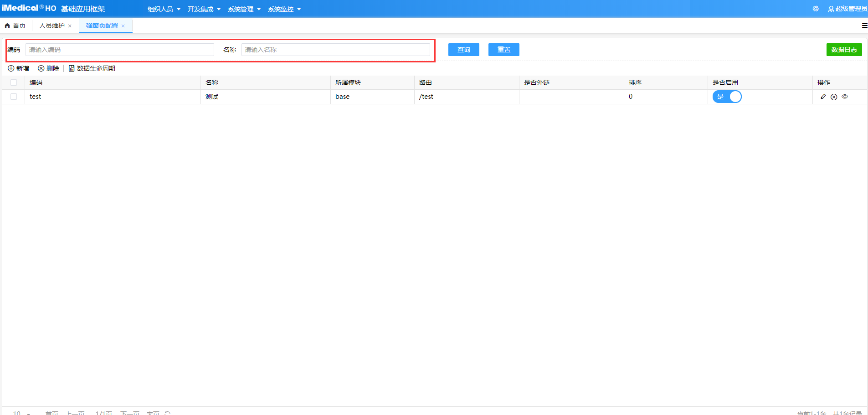Click the 重置 reset button
Screen dimensions: 868x415
point(504,50)
